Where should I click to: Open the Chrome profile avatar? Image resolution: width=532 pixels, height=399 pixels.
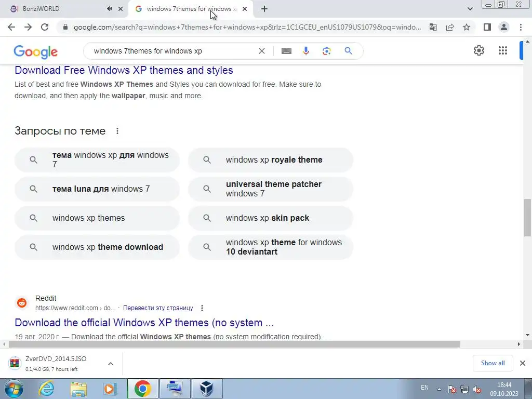(x=504, y=27)
